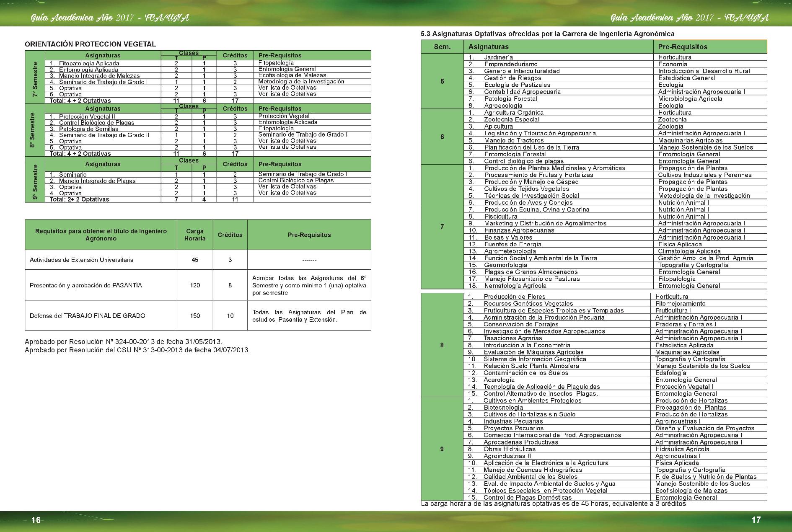792x532 pixels.
Task: Click prerequisite 'Diseño y Evaluación de Proyectos'
Action: (x=704, y=428)
